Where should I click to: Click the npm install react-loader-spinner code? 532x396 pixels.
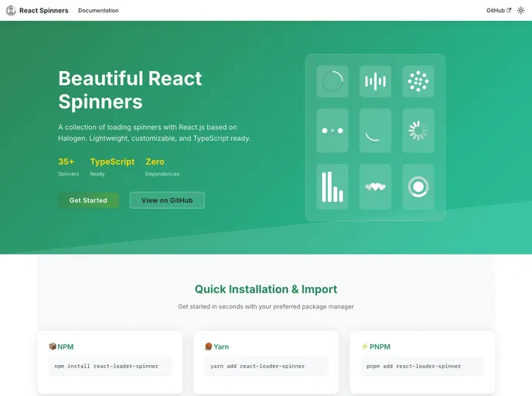(x=110, y=366)
